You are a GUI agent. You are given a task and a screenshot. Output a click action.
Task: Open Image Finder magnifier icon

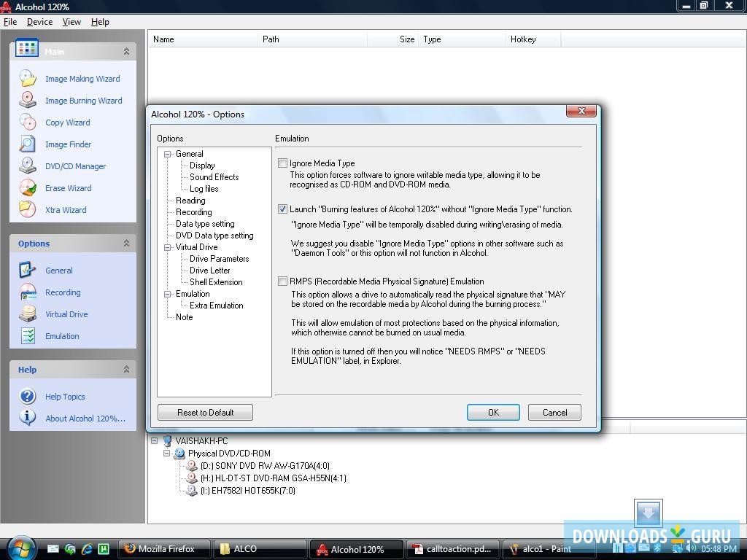pyautogui.click(x=28, y=144)
